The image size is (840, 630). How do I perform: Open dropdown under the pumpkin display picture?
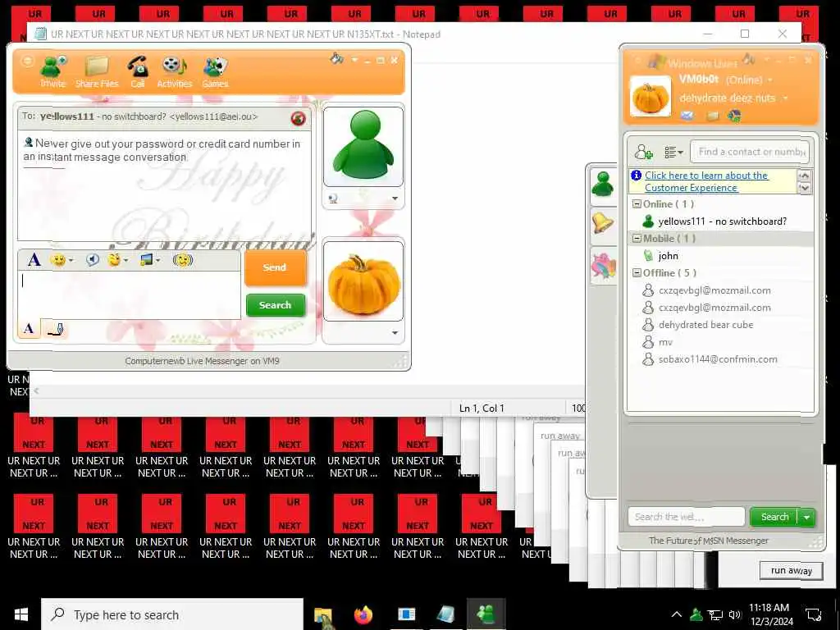pyautogui.click(x=395, y=333)
